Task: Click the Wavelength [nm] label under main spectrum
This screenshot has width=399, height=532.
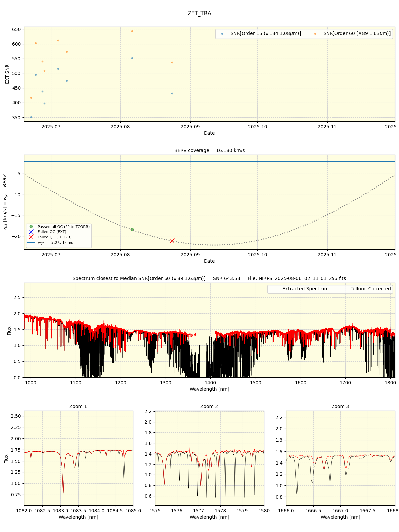Action: [209, 389]
